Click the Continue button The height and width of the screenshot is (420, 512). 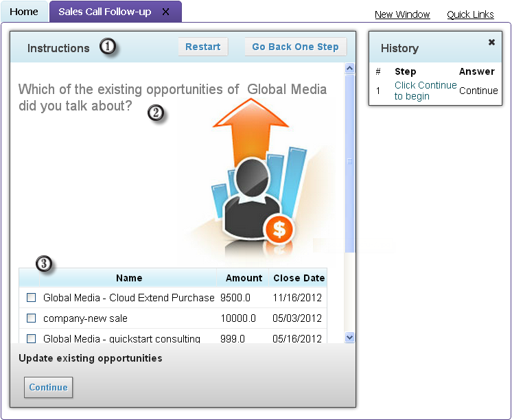point(48,387)
